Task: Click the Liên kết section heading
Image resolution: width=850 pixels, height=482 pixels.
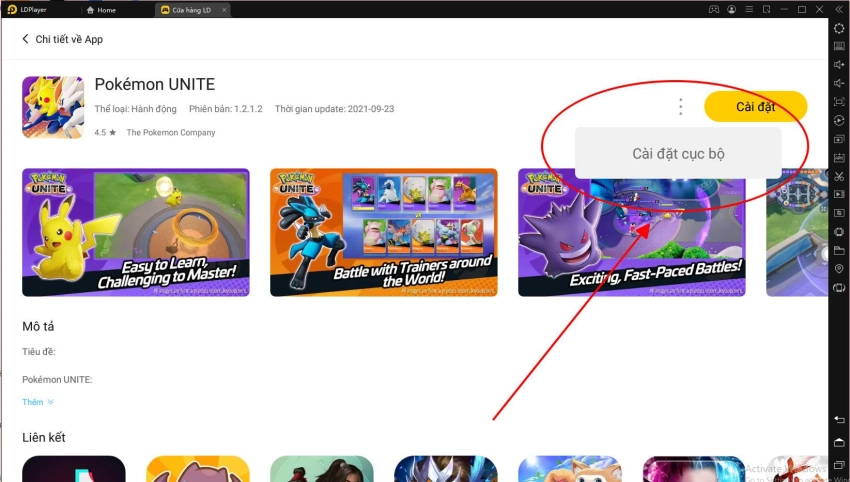Action: tap(44, 438)
